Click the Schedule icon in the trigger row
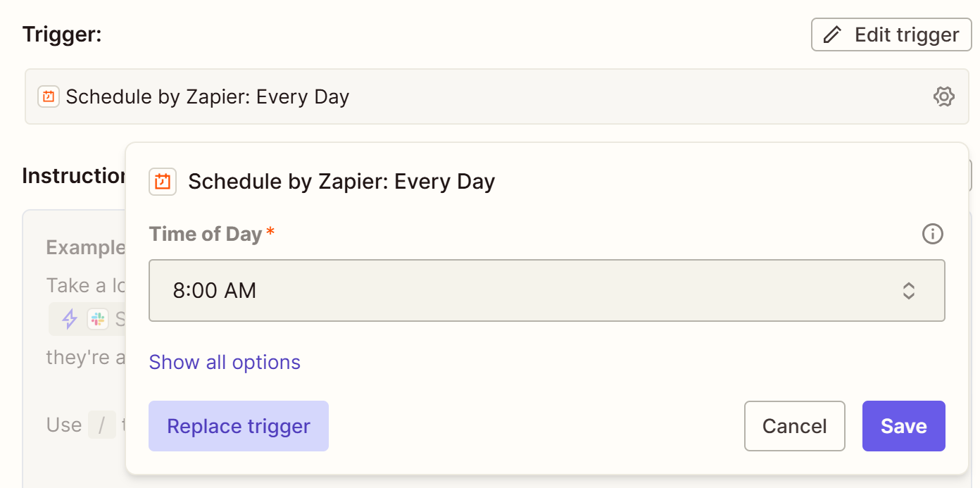The image size is (980, 488). point(49,96)
